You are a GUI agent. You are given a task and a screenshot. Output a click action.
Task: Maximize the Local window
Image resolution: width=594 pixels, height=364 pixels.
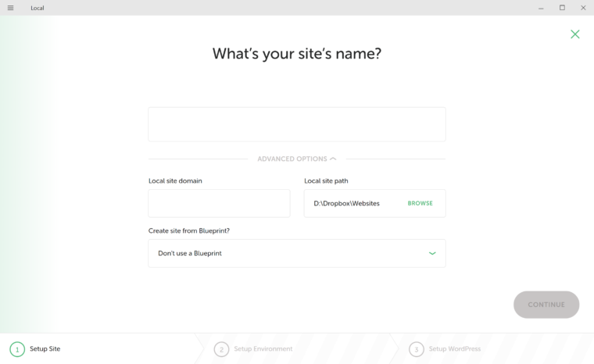(562, 8)
